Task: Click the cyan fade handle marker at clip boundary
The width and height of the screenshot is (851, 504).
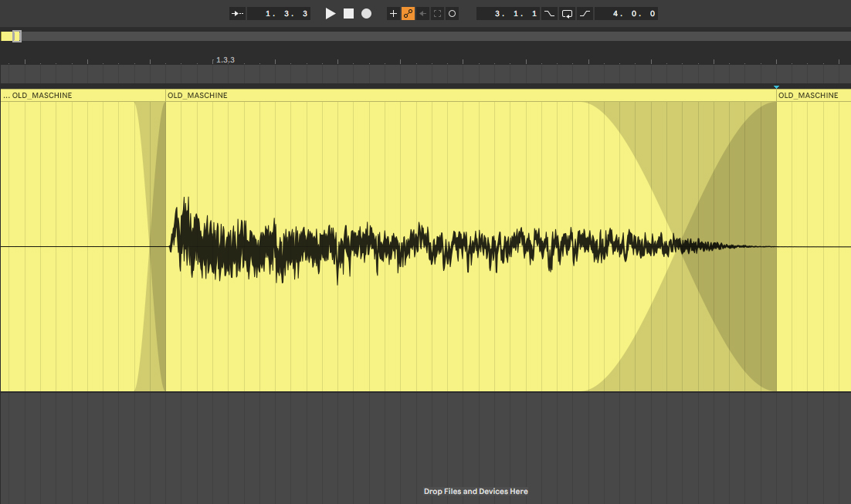Action: coord(776,86)
